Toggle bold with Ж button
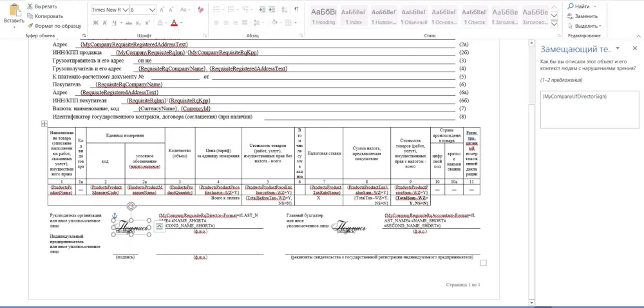 pos(96,23)
